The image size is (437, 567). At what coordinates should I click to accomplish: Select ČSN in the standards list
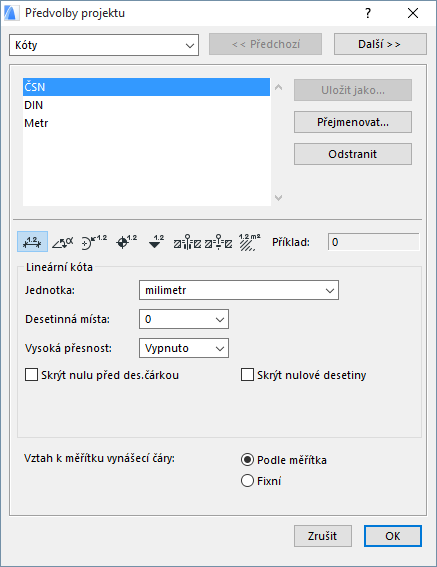(x=146, y=87)
